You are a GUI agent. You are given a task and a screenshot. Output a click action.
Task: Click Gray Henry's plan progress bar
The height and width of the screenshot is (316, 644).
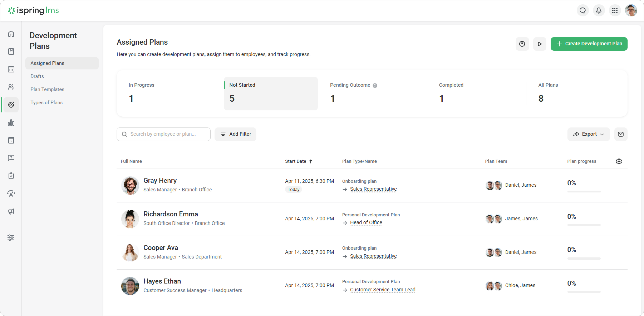click(x=584, y=191)
